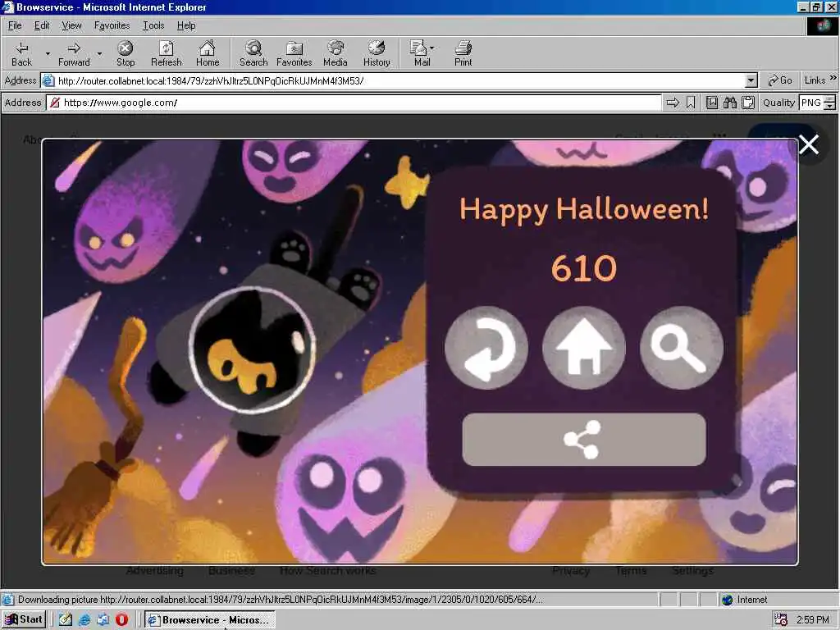840x630 pixels.
Task: Click the Back toolbar button
Action: point(21,54)
